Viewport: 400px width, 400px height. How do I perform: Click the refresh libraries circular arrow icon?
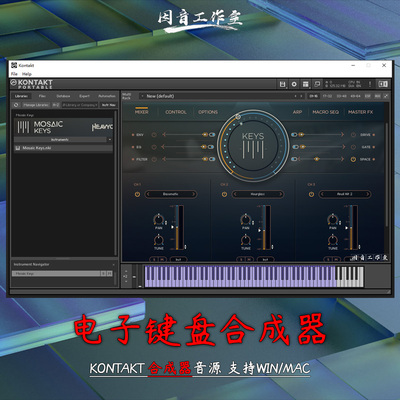tap(16, 105)
